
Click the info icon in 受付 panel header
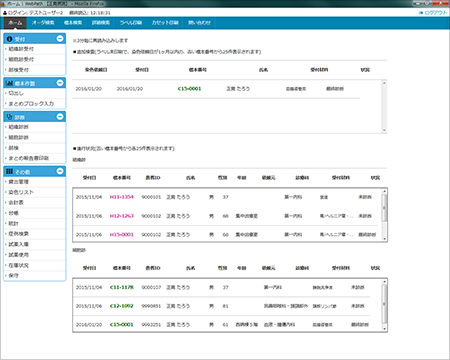click(x=9, y=39)
